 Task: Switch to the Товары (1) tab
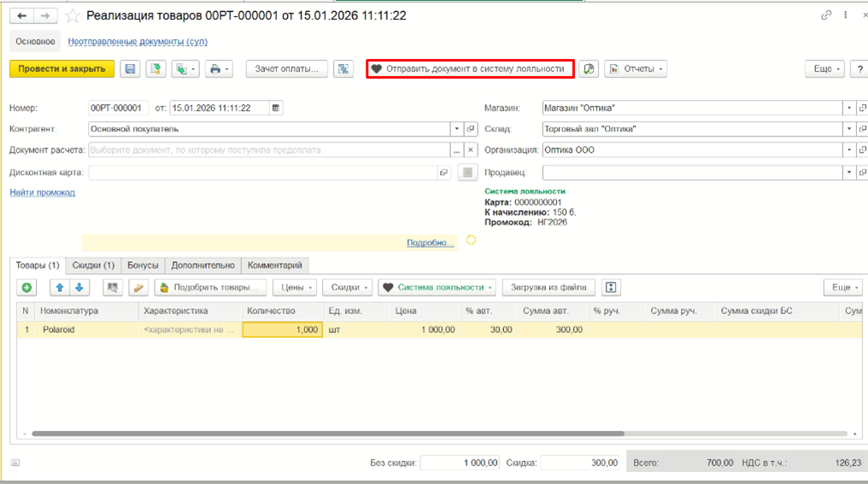click(38, 265)
